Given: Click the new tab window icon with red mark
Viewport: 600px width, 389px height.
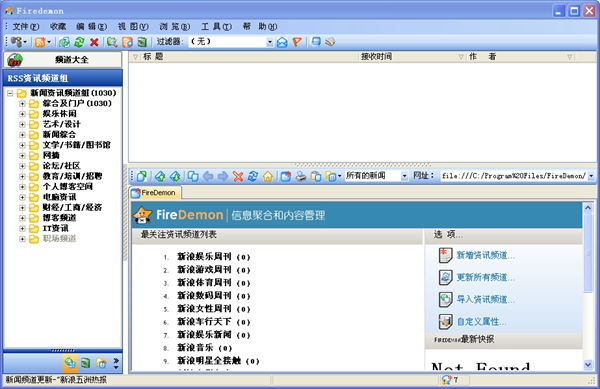Looking at the screenshot, I should [x=285, y=176].
